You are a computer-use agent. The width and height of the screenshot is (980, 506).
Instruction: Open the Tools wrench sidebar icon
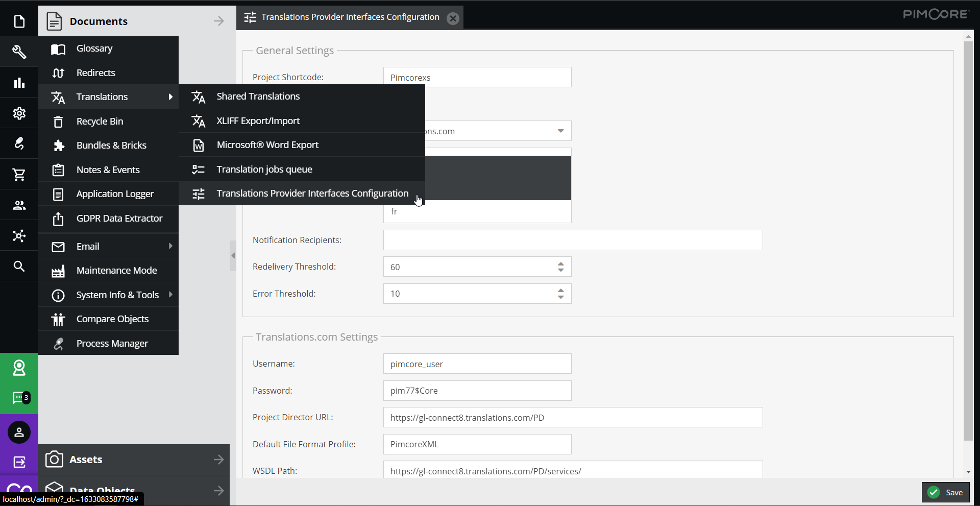(19, 52)
